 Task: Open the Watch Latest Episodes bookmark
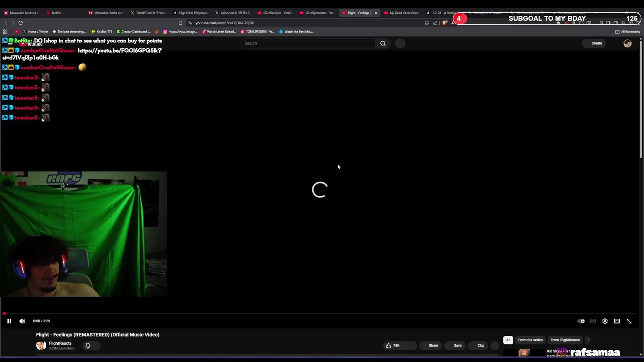(219, 32)
